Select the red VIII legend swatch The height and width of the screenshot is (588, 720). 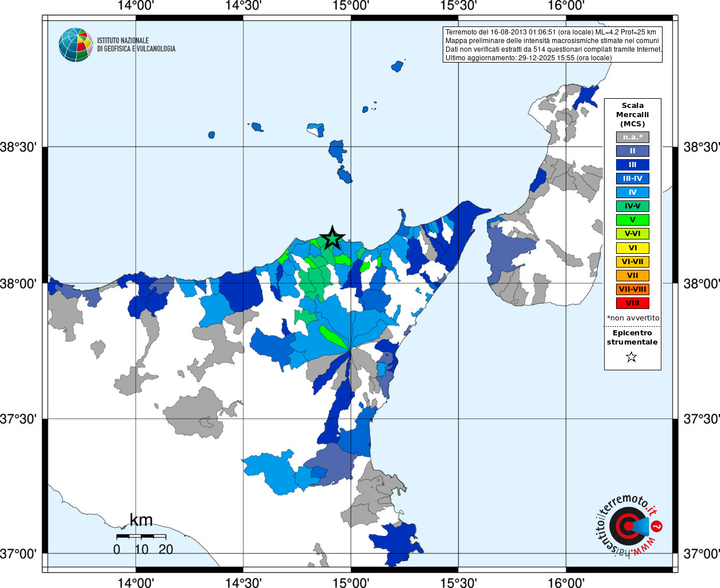633,303
